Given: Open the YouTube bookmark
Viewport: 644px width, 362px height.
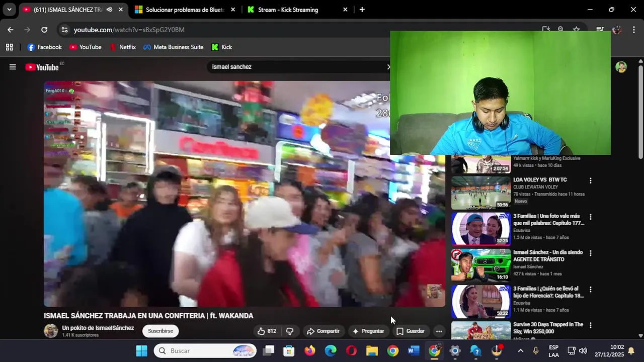Looking at the screenshot, I should point(86,47).
